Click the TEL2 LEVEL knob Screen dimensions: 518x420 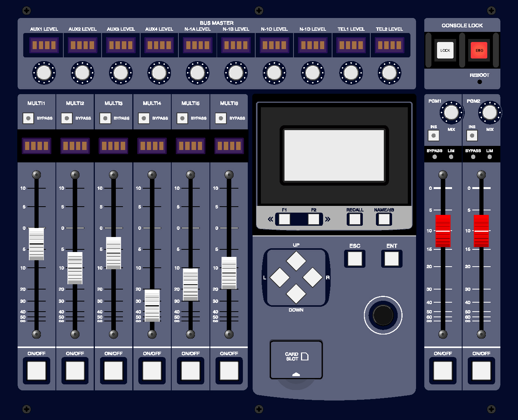pyautogui.click(x=389, y=73)
